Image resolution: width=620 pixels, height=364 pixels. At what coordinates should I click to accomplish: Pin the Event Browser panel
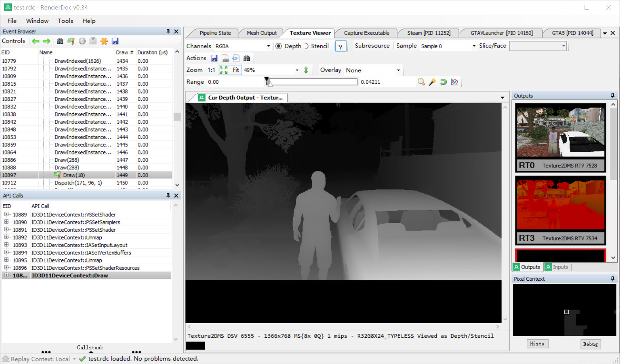pos(168,32)
